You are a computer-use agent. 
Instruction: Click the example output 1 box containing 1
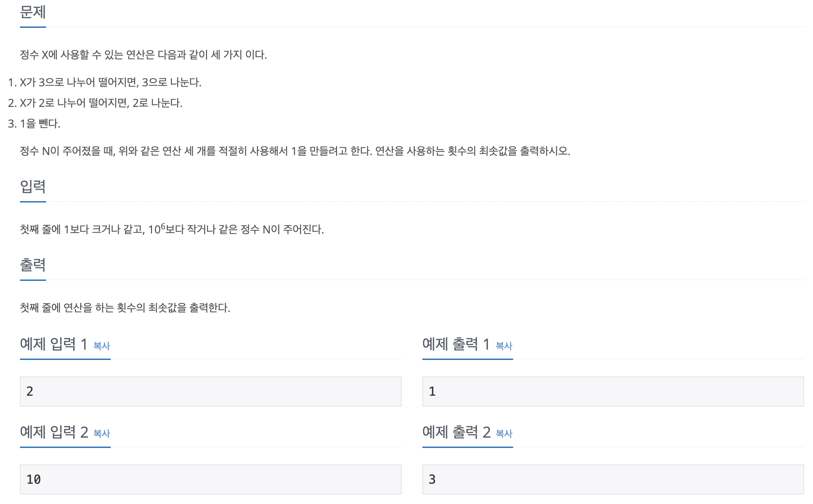point(613,392)
